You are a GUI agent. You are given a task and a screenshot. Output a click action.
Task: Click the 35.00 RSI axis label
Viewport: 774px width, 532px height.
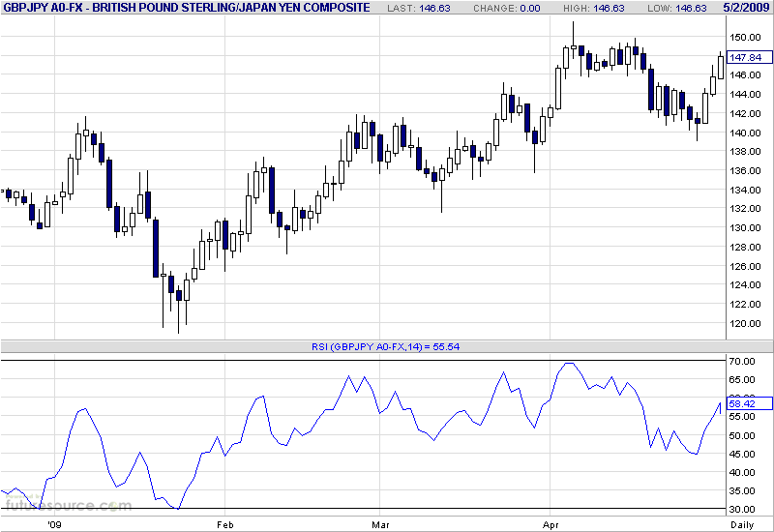pos(742,491)
